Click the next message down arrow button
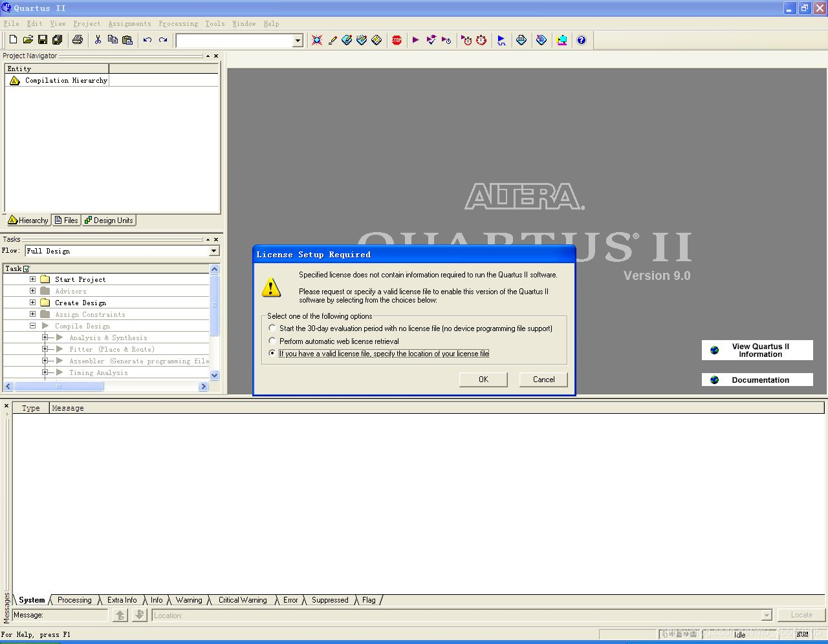 click(140, 616)
